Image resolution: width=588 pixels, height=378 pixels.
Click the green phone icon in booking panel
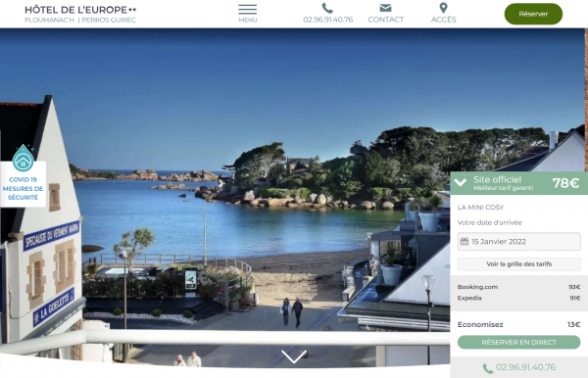(487, 368)
